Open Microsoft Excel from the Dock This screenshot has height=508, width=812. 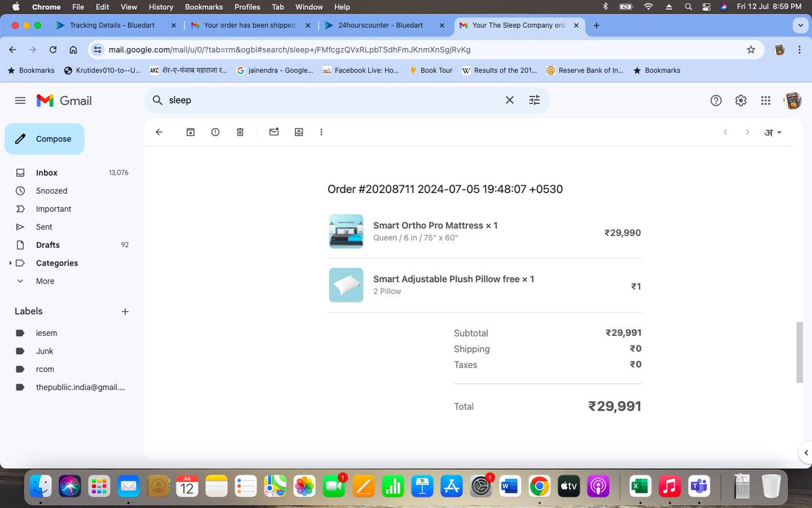[639, 486]
